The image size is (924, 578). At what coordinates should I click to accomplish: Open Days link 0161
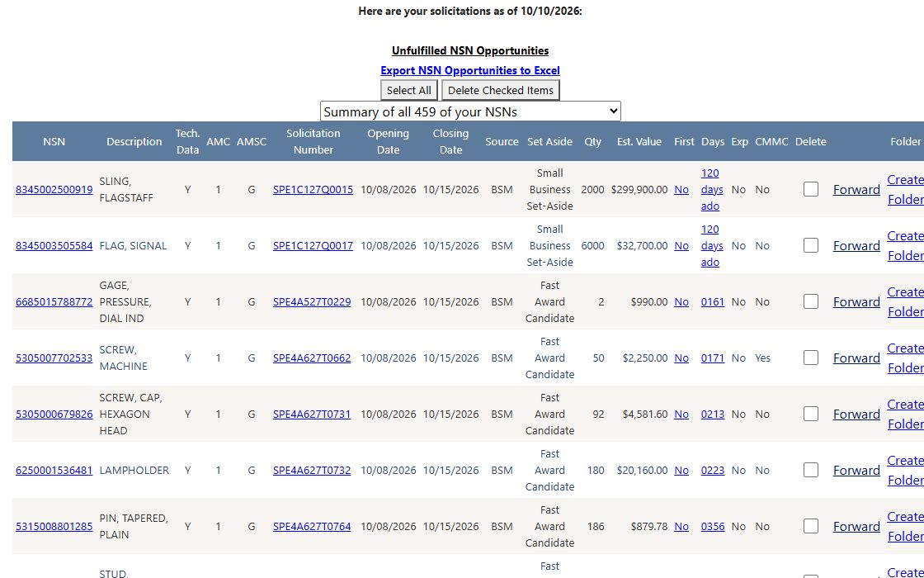point(713,301)
